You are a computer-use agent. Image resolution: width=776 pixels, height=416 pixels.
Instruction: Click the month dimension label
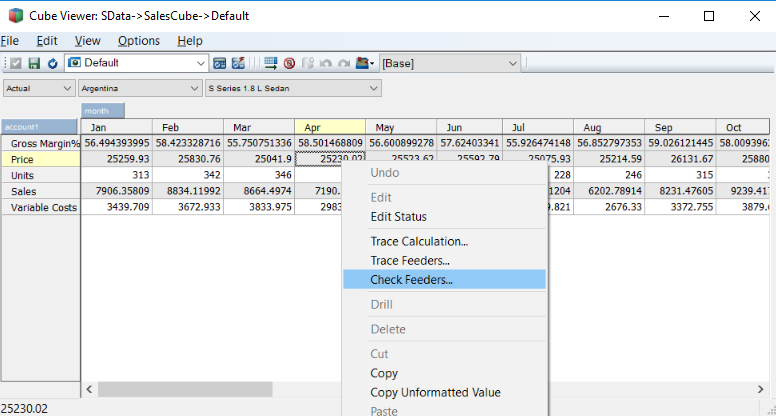coord(102,111)
